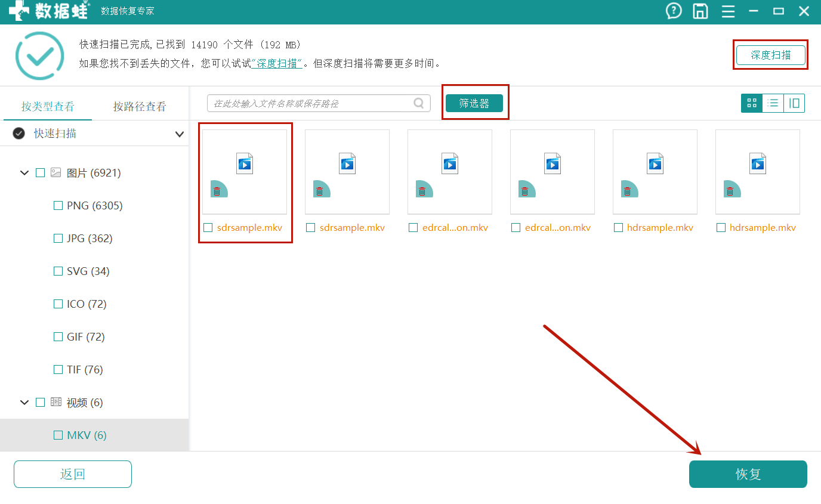Switch to 按类型查看 tab
Screen dimensions: 821x504
click(x=48, y=107)
